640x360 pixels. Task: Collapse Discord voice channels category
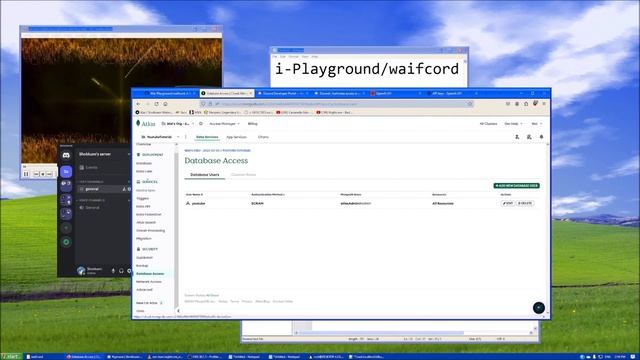coord(92,200)
